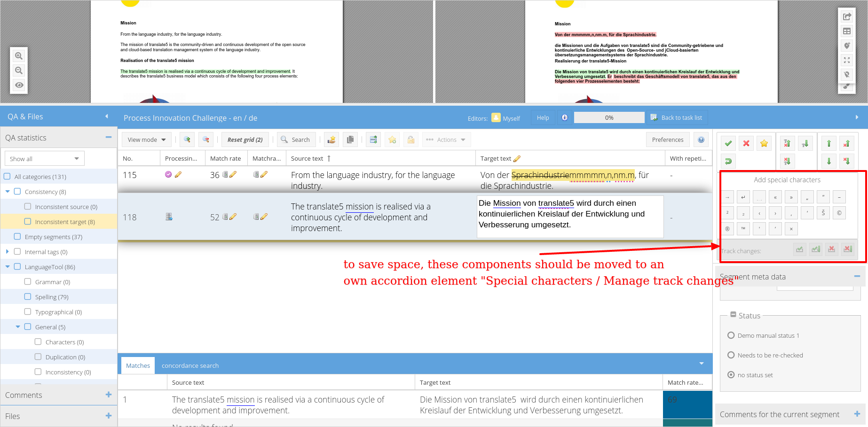Open the View mode dropdown
The image size is (868, 427).
pyautogui.click(x=147, y=140)
